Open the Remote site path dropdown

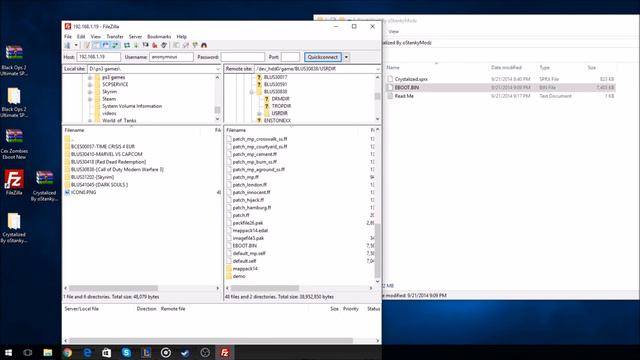(x=378, y=69)
